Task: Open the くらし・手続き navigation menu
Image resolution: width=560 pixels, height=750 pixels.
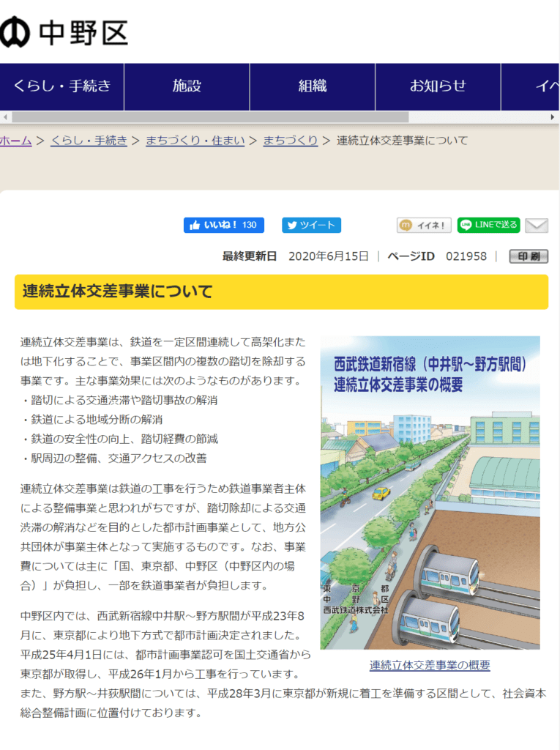Action: pyautogui.click(x=61, y=86)
